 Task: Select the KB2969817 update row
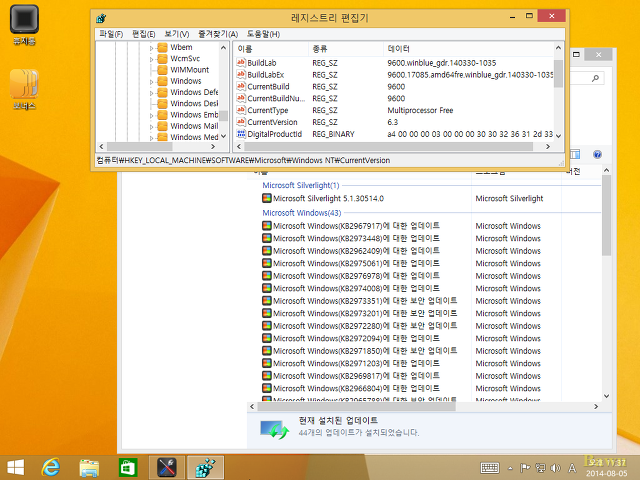(x=431, y=376)
